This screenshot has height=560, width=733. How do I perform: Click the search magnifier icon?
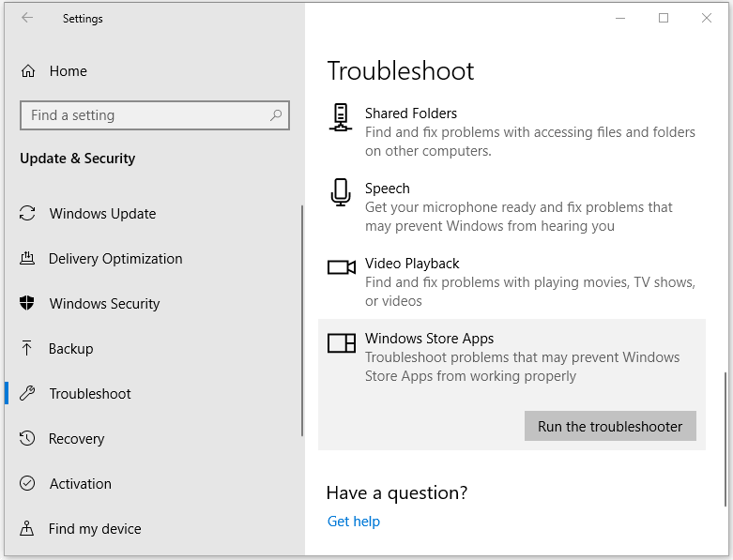coord(276,114)
